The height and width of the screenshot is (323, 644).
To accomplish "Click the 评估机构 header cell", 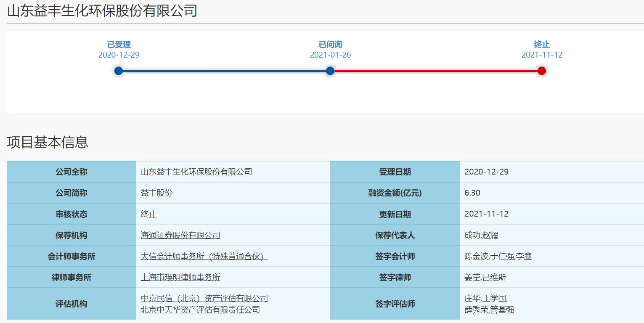I will pyautogui.click(x=72, y=304).
